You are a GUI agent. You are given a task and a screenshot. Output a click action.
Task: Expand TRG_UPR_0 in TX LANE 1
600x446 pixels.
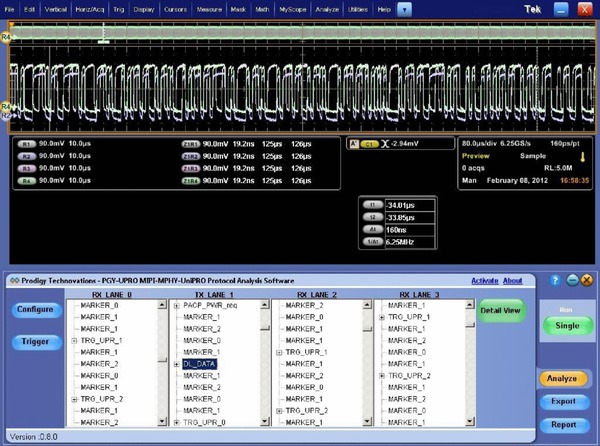[x=177, y=422]
